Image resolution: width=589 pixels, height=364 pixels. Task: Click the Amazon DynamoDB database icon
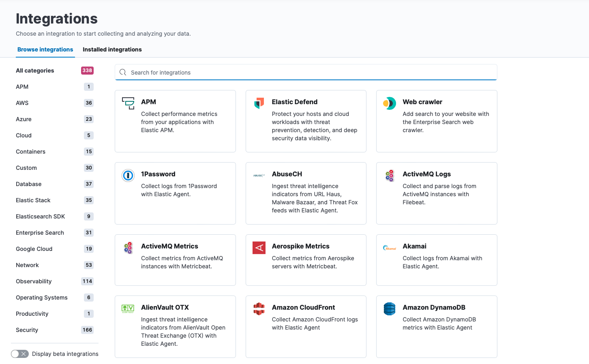(x=390, y=309)
